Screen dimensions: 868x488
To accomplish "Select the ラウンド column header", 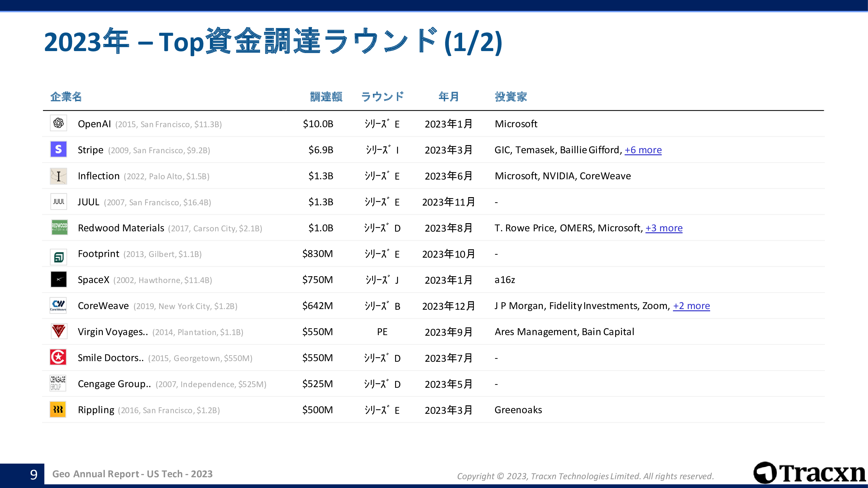I will tap(382, 97).
